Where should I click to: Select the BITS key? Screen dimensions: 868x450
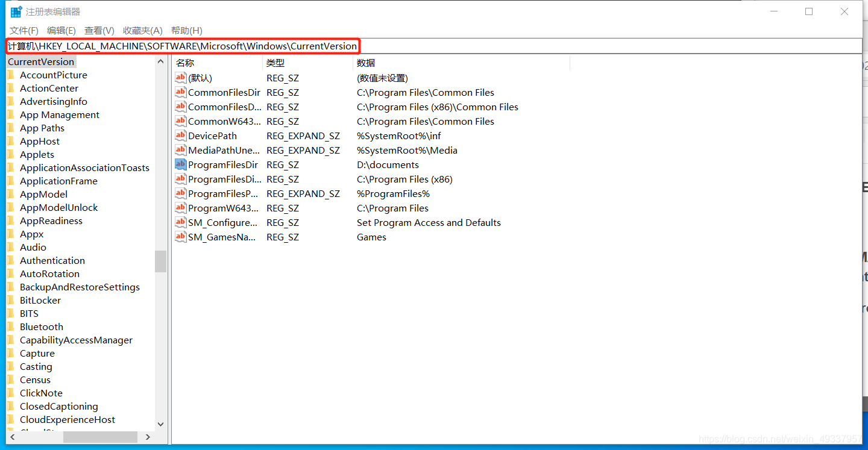[29, 313]
